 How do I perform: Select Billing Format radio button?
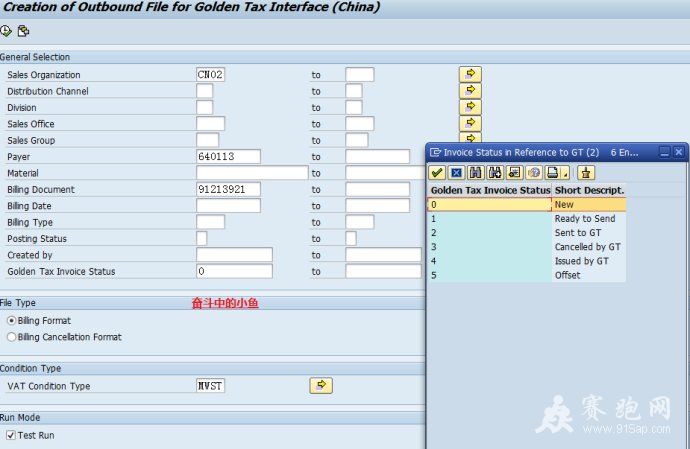tap(12, 320)
